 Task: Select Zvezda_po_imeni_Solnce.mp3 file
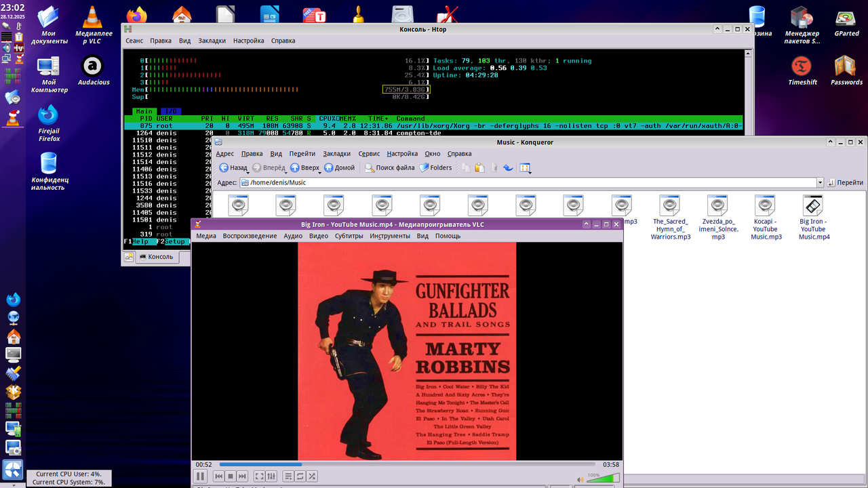[x=718, y=217]
